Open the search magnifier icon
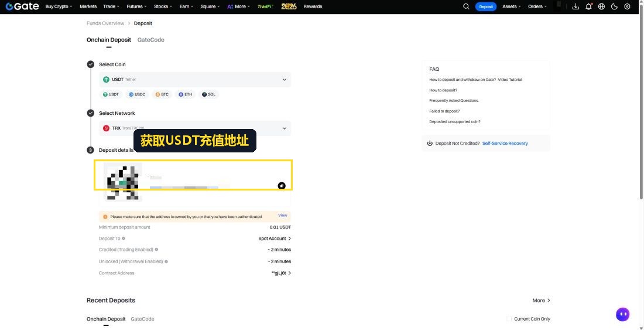The width and height of the screenshot is (644, 330). (466, 6)
